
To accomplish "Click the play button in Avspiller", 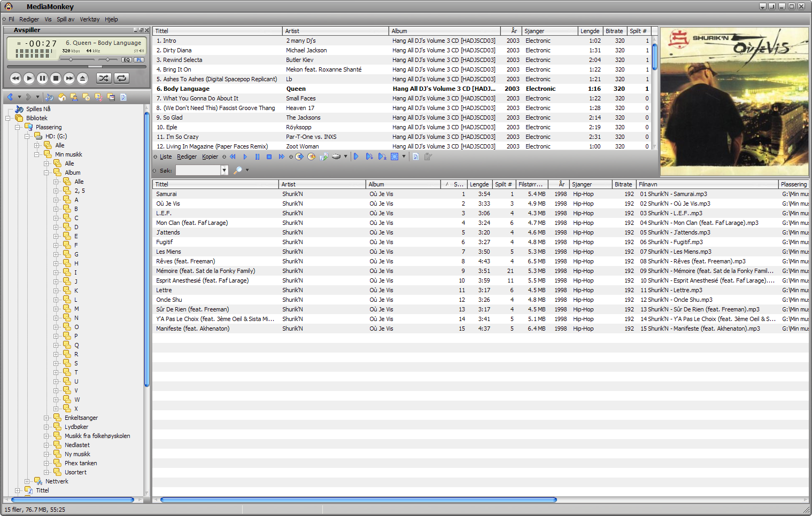I will point(29,79).
